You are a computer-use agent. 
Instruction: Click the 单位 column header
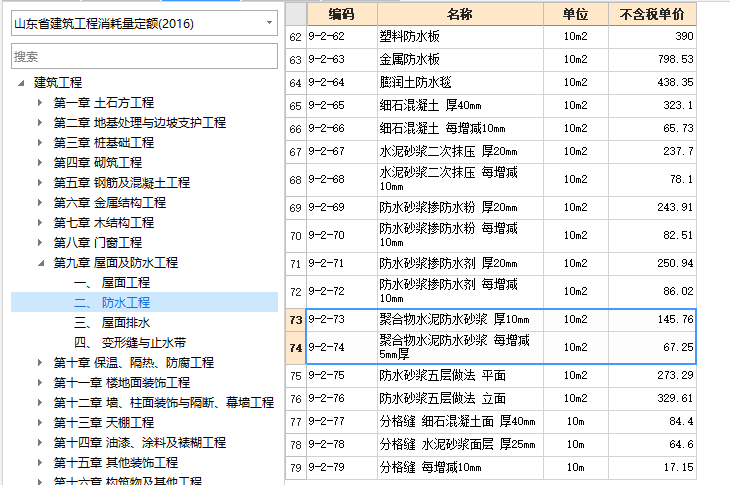pyautogui.click(x=575, y=14)
